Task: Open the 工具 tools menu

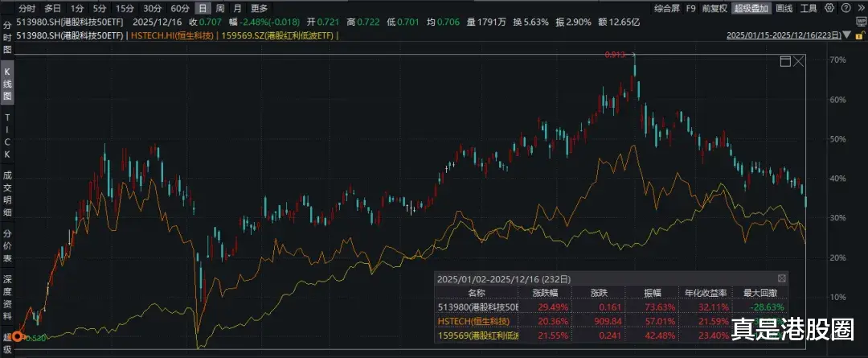Action: (x=809, y=8)
